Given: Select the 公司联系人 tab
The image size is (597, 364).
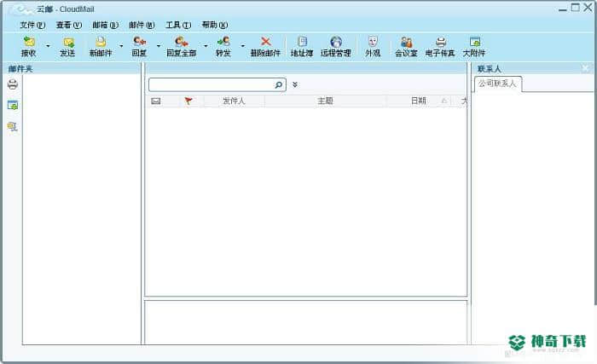Looking at the screenshot, I should pyautogui.click(x=497, y=84).
